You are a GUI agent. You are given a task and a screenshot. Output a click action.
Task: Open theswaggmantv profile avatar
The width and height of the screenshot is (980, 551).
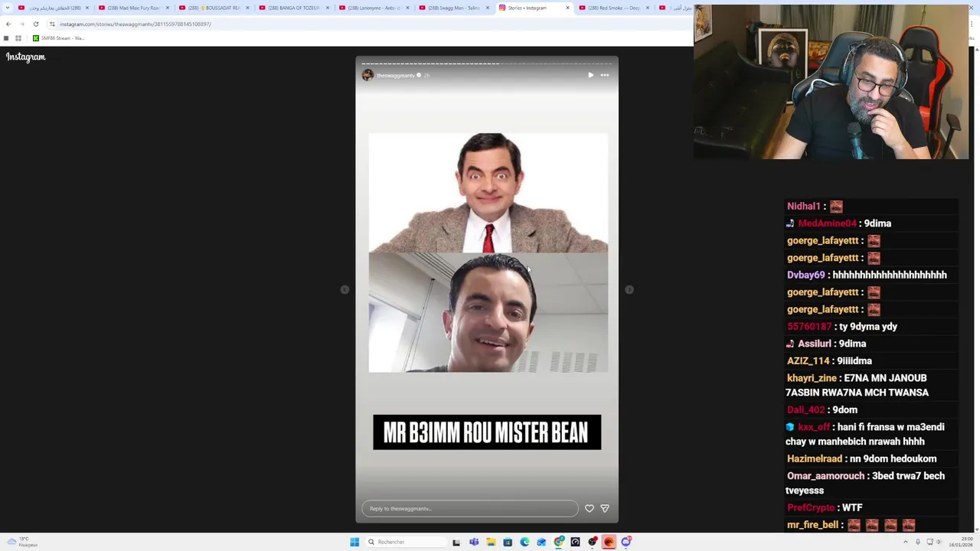(368, 75)
